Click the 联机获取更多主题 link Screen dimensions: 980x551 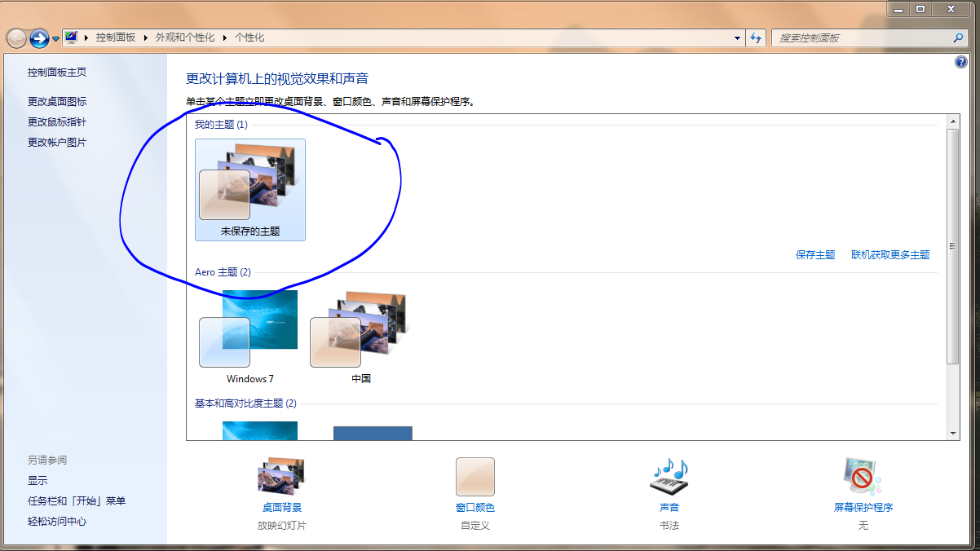(x=890, y=255)
